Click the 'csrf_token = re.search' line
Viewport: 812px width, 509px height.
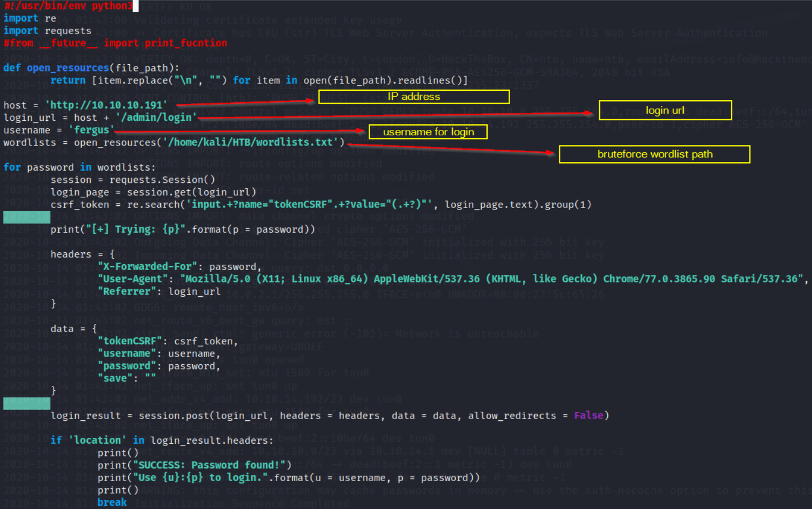pyautogui.click(x=321, y=204)
